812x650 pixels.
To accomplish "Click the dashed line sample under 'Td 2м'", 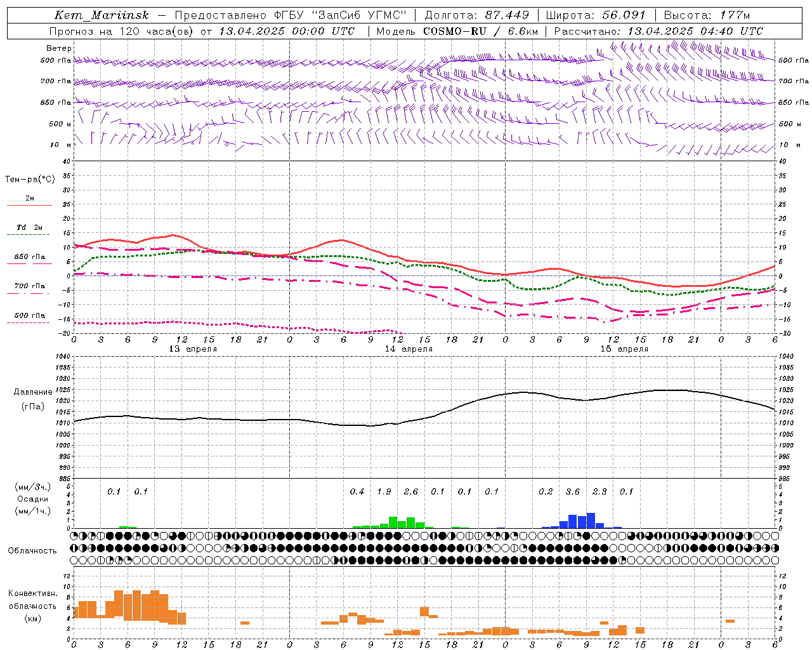I will click(x=29, y=234).
